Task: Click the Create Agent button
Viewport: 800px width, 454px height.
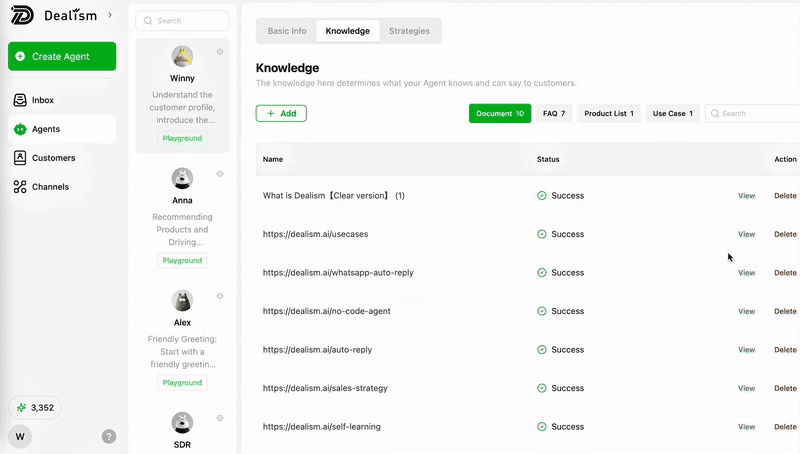Action: pyautogui.click(x=62, y=56)
